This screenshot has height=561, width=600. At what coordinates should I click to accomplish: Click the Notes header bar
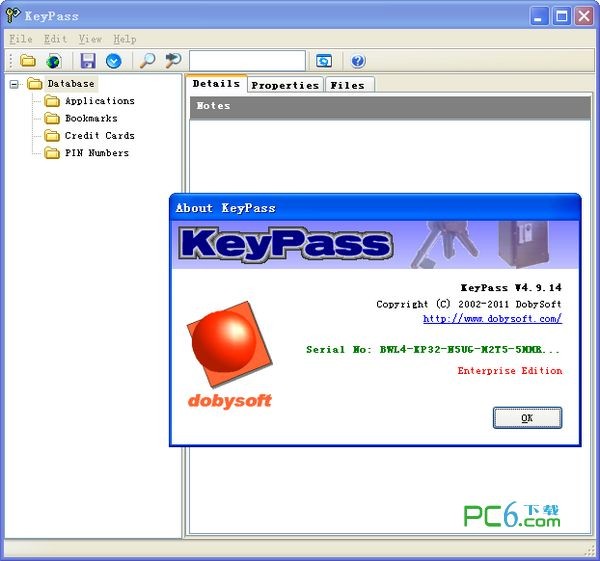tap(390, 108)
